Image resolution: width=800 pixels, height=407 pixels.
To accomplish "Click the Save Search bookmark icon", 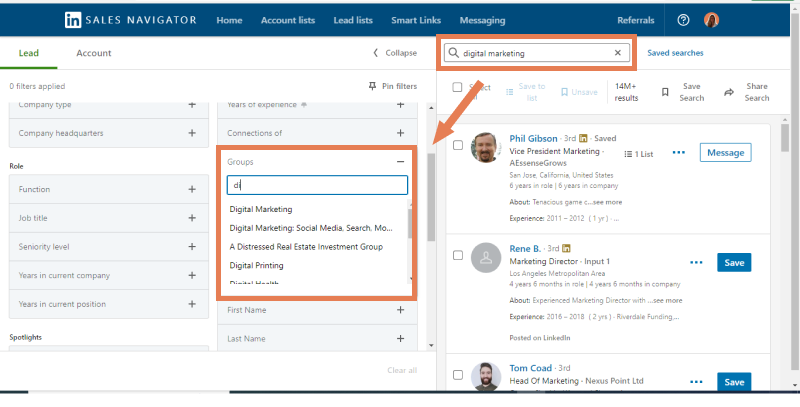I will point(665,92).
